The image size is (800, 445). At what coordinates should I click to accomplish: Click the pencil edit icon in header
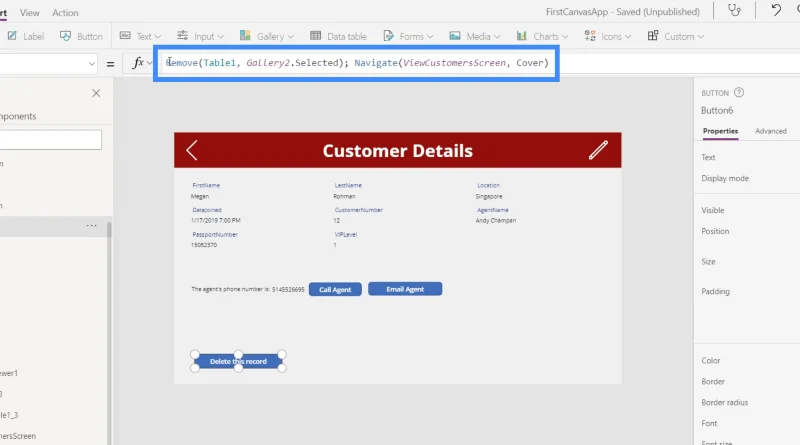pos(598,150)
